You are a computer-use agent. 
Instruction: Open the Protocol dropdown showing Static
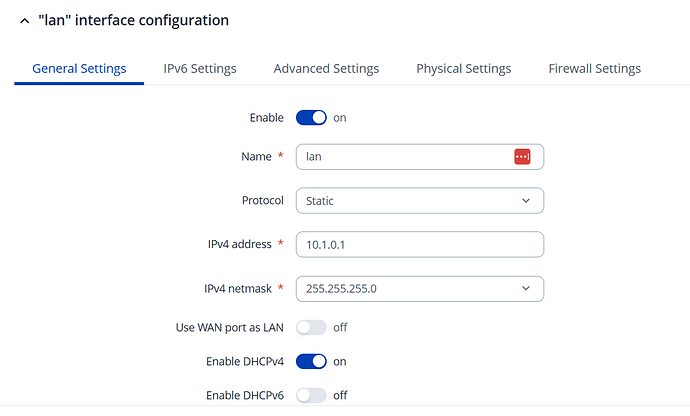click(419, 201)
